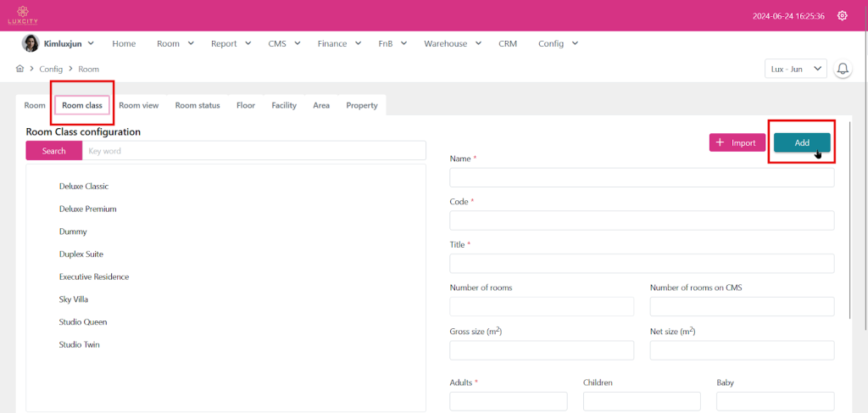Screen dimensions: 868x413
Task: Click the Kimluxjun user avatar
Action: click(31, 43)
